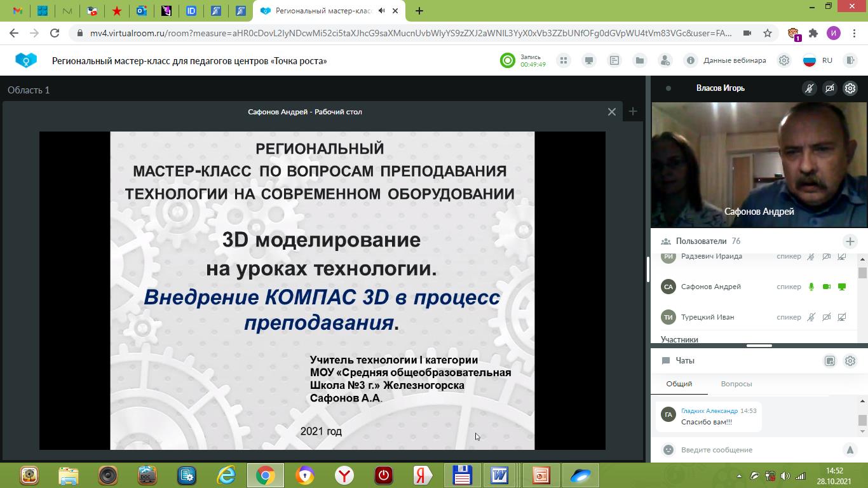Open Chrome three-dot menu
868x488 pixels.
(x=854, y=33)
